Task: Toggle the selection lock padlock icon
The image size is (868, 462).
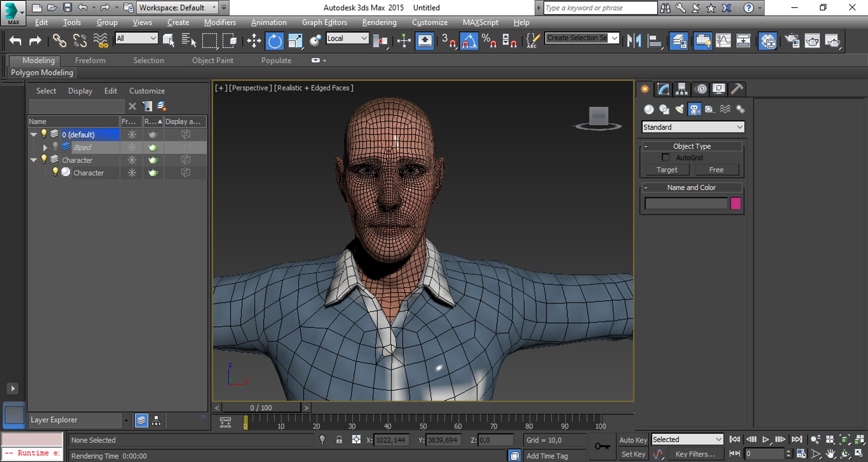Action: 339,439
